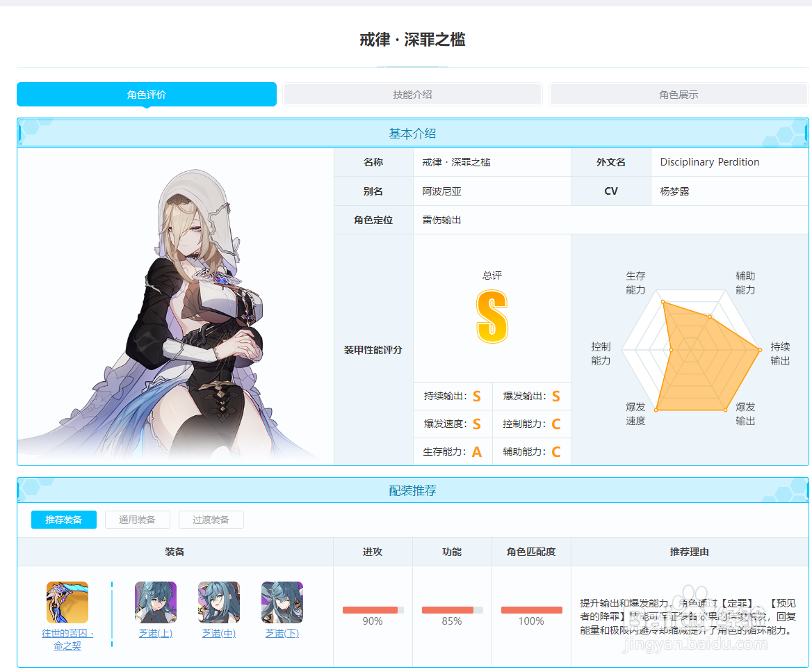Click the 装备 column header
This screenshot has height=672, width=812.
click(175, 552)
